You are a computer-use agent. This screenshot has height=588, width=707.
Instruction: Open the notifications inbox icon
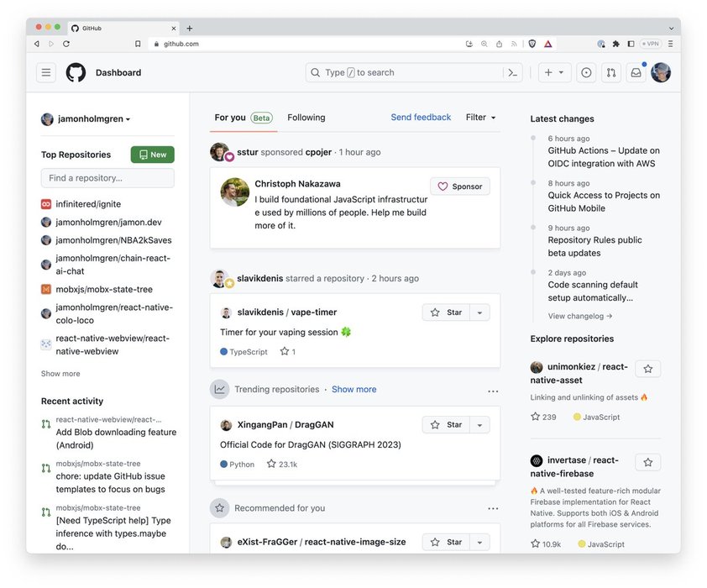[x=636, y=72]
